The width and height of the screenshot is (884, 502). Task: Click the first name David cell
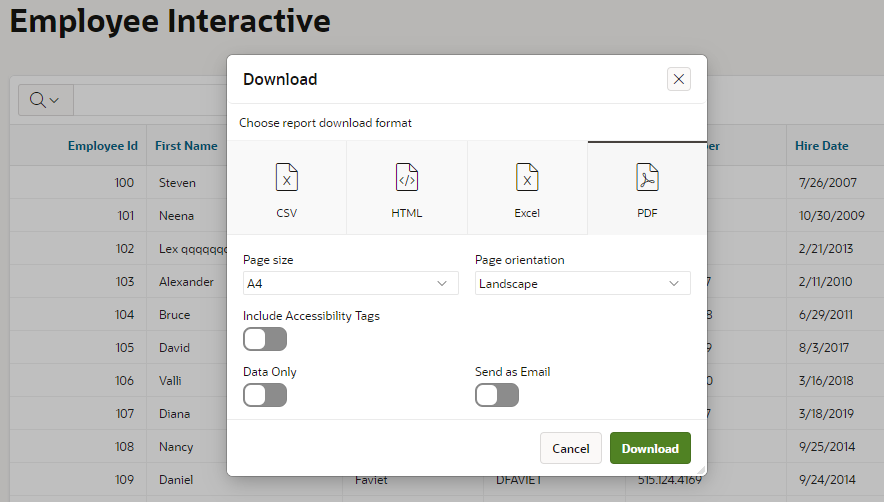tap(174, 347)
